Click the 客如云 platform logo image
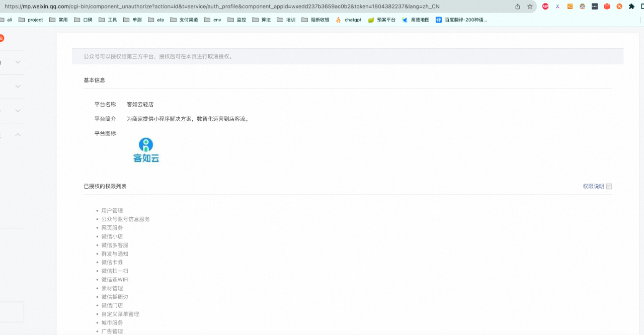Viewport: 644px width, 335px height. point(146,150)
